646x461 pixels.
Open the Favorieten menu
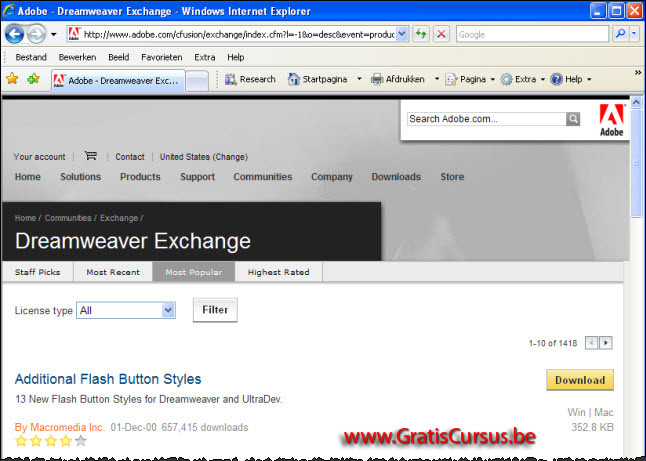click(x=162, y=57)
